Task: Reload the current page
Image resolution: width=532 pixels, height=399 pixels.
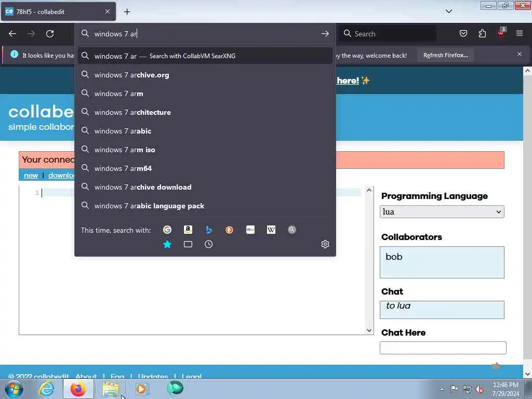Action: click(x=50, y=34)
